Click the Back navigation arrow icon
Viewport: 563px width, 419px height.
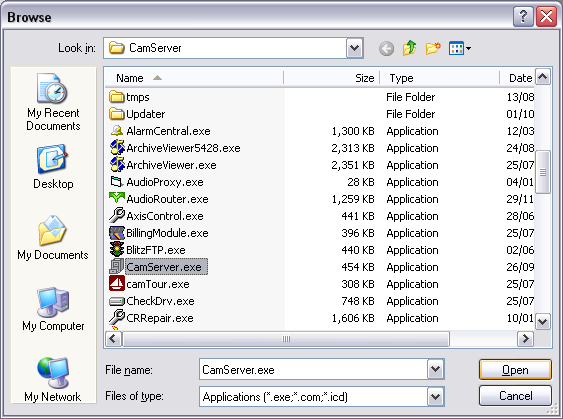pyautogui.click(x=386, y=48)
